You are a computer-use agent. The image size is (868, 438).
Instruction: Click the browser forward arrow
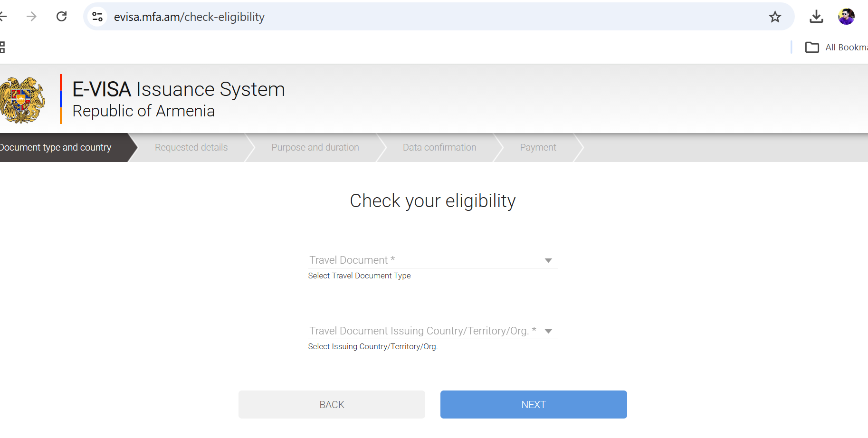(31, 17)
